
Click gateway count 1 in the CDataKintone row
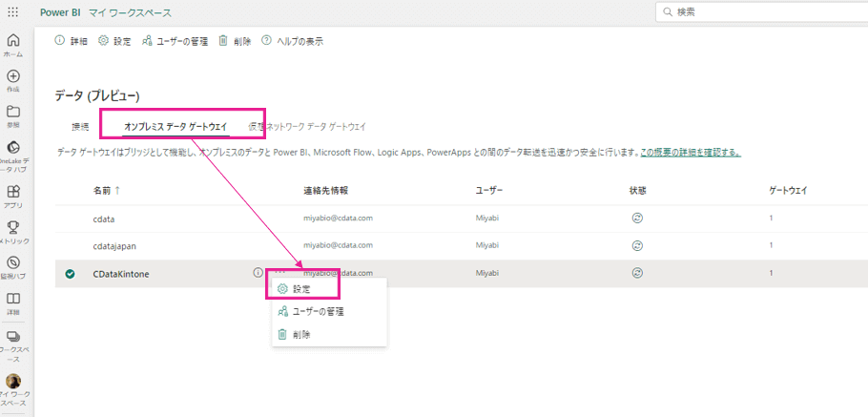click(771, 273)
